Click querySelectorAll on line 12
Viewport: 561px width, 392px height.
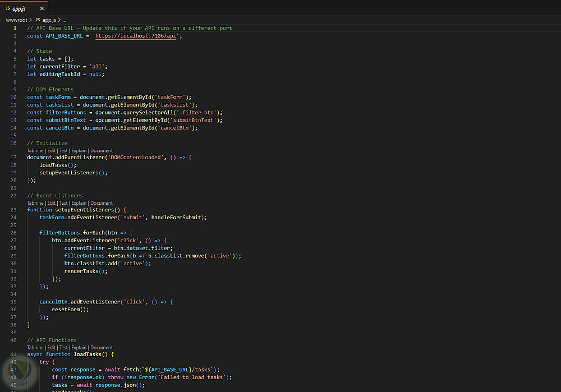pos(148,113)
